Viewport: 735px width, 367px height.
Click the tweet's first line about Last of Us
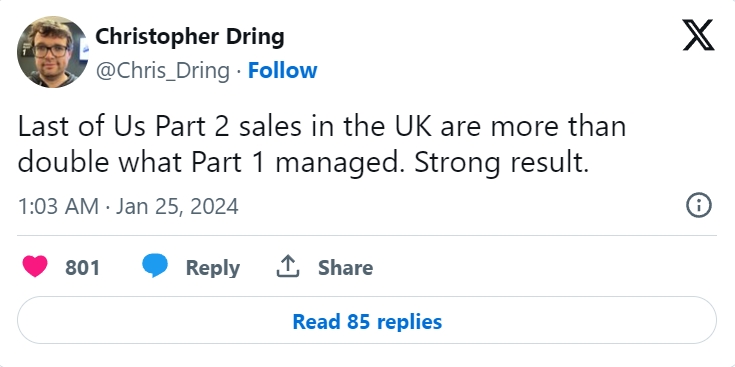322,127
